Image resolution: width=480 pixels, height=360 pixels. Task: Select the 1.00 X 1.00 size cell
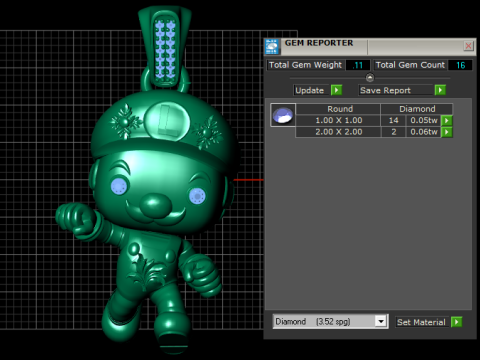pyautogui.click(x=338, y=120)
